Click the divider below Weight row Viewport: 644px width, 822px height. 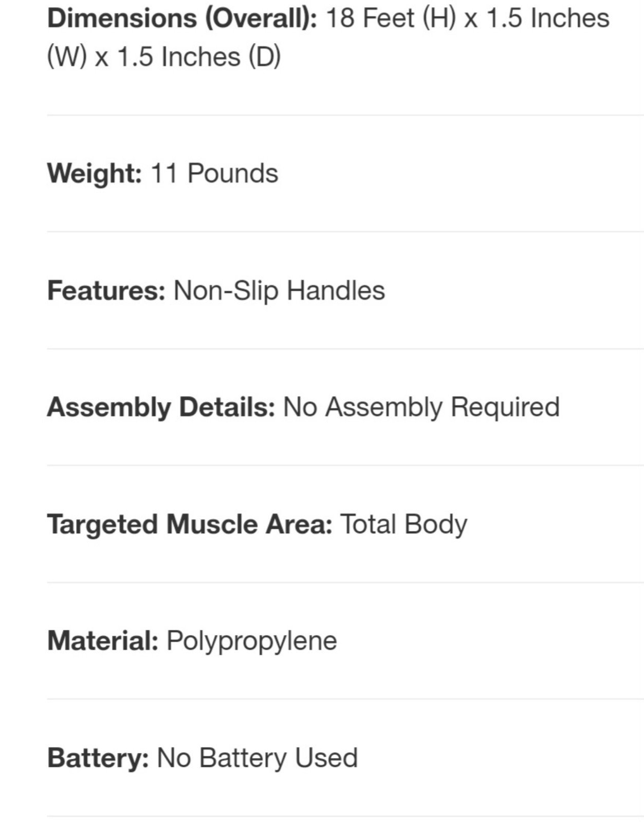pos(345,232)
